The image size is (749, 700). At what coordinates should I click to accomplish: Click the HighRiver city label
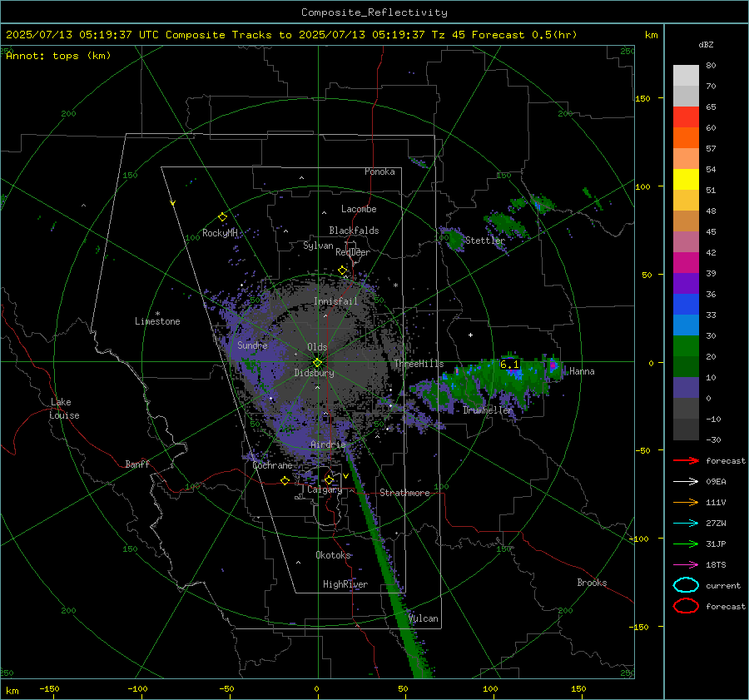coord(345,584)
